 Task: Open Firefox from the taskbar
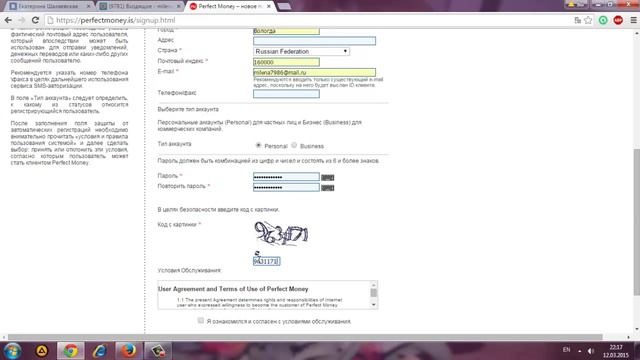pos(128,351)
